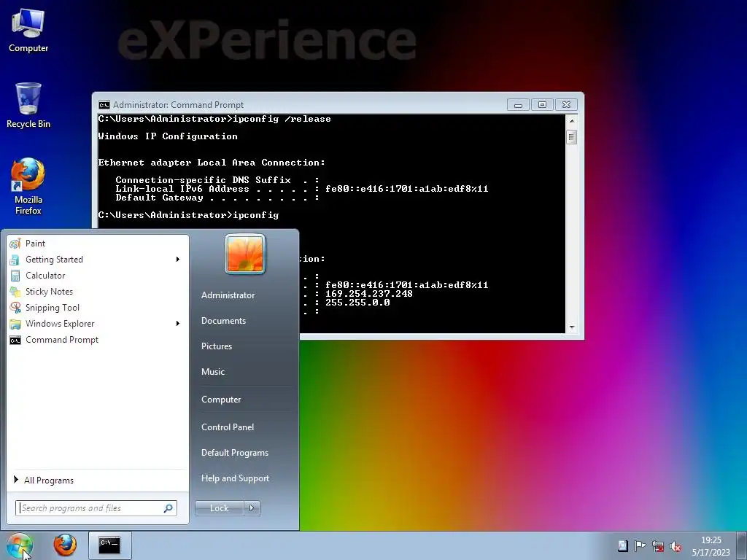Expand the Windows Explorer jump list arrow
This screenshot has width=747, height=560.
pos(178,324)
